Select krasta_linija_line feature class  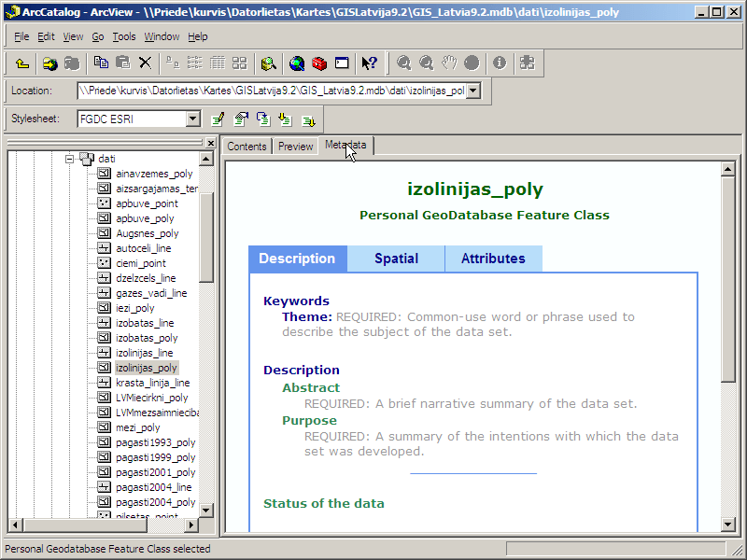pyautogui.click(x=152, y=383)
